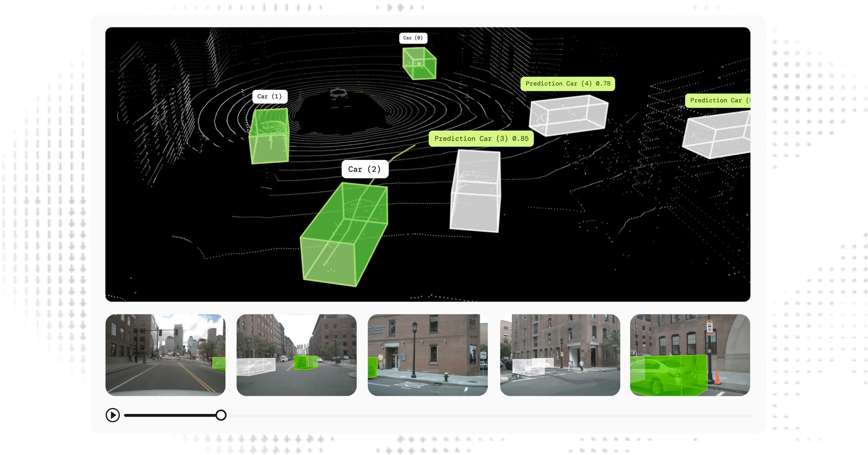Click the Prediction Car (4) 0.78 label
The image size is (868, 455).
click(569, 84)
